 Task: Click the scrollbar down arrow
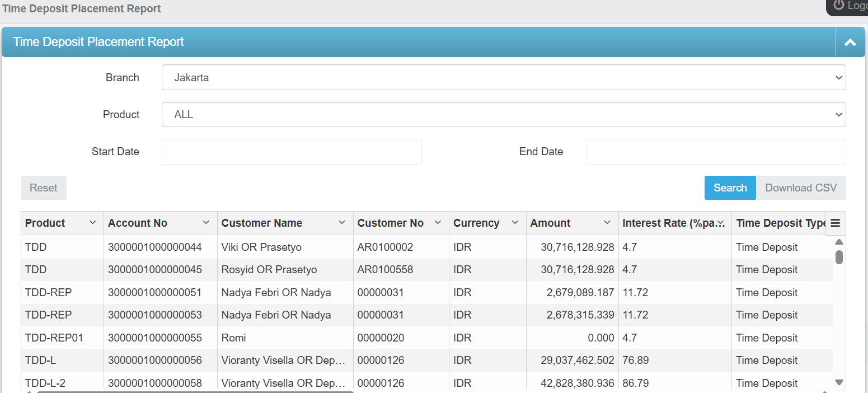coord(838,381)
